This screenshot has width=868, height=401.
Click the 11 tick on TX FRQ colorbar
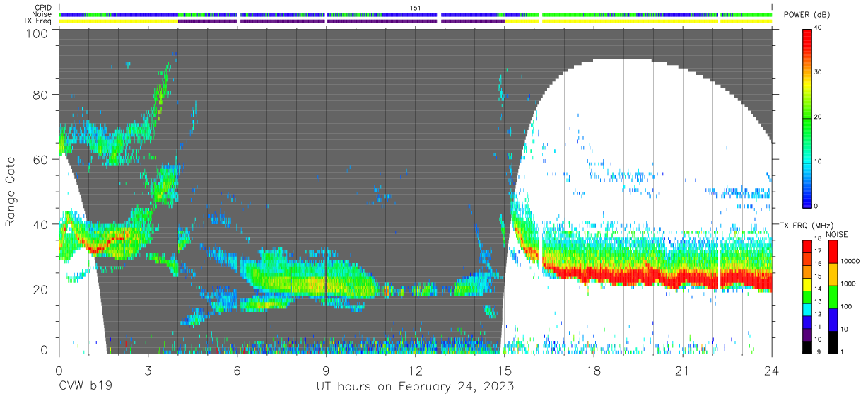click(x=818, y=327)
